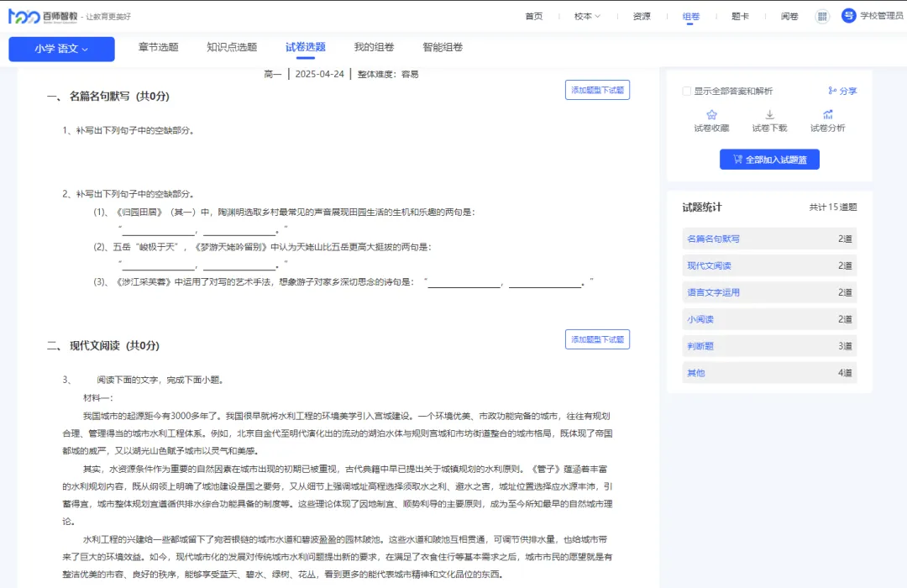Navigate to 阅卷 in the top menu
Image resolution: width=907 pixels, height=588 pixels.
pyautogui.click(x=789, y=15)
